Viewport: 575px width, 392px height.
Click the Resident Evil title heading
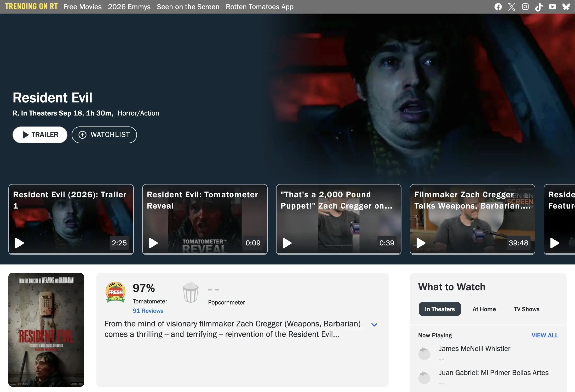[53, 98]
